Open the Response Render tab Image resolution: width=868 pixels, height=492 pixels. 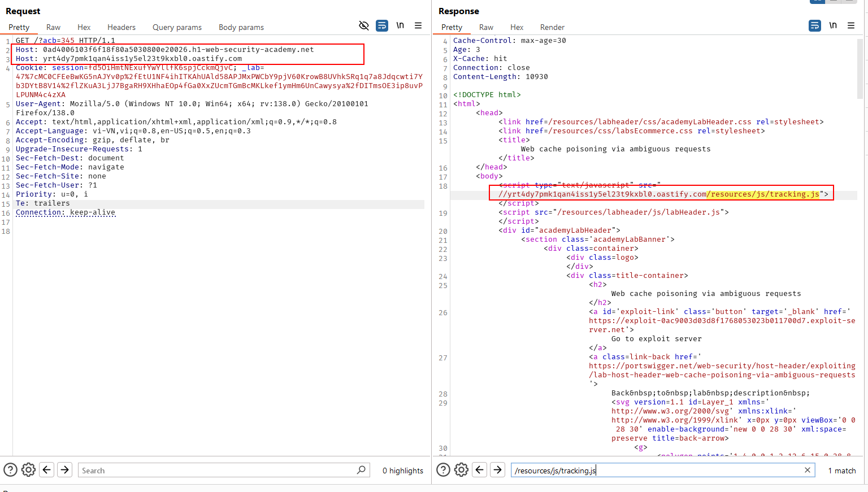pos(552,27)
